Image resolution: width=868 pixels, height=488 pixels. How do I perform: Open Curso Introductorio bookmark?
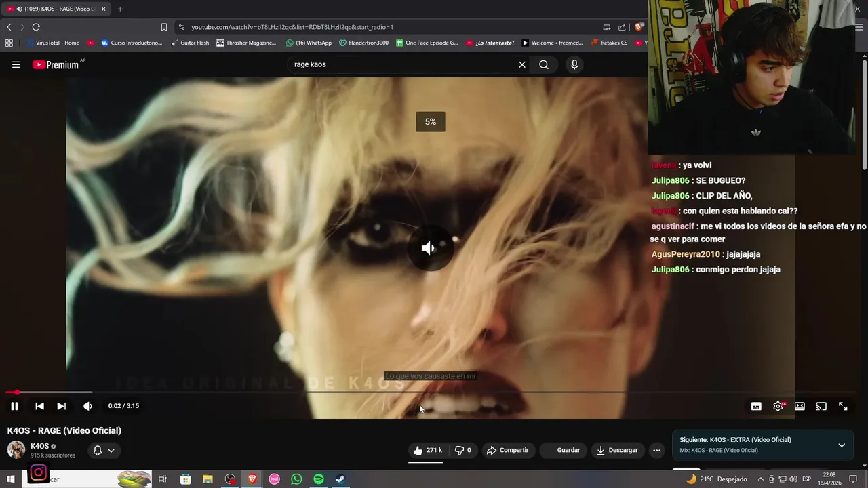132,43
